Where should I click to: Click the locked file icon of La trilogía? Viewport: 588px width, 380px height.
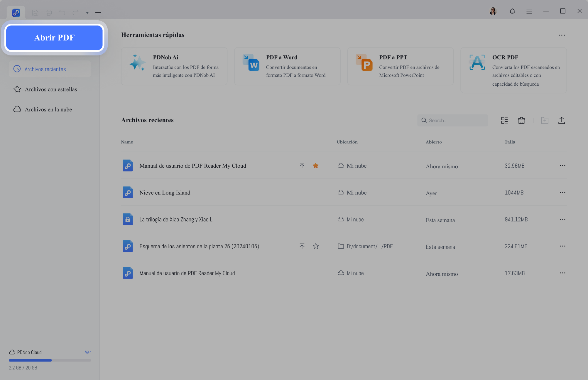tap(128, 219)
